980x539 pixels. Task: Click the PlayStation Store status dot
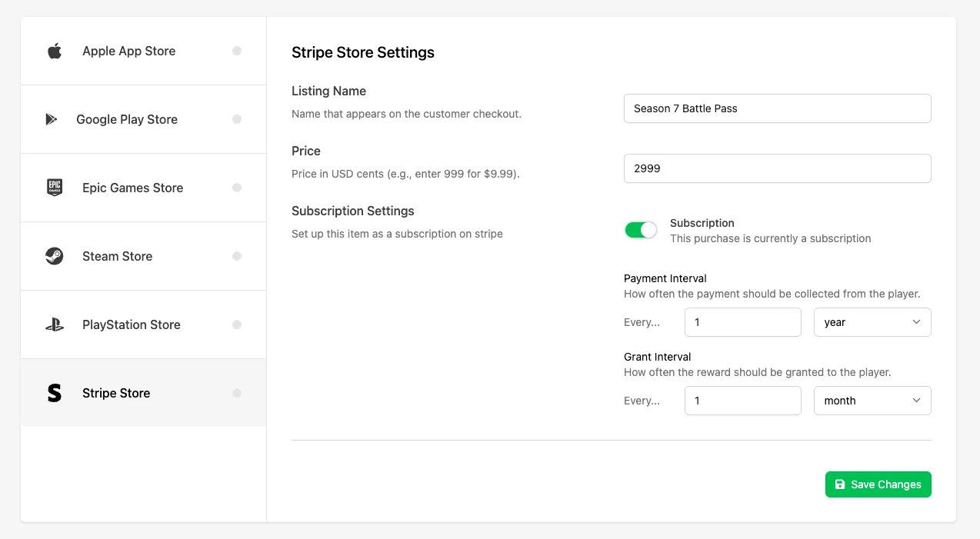(237, 324)
